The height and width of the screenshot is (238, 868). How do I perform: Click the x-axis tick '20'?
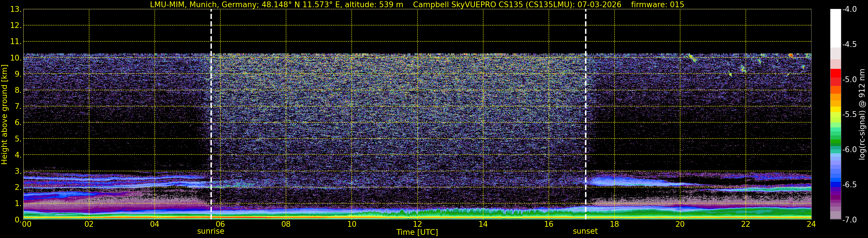coord(680,224)
